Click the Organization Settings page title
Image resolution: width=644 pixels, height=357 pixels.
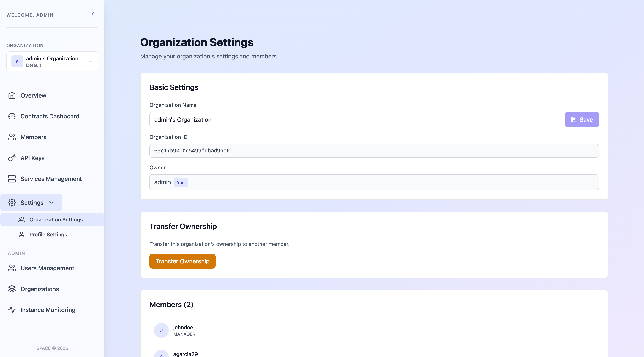tap(197, 42)
